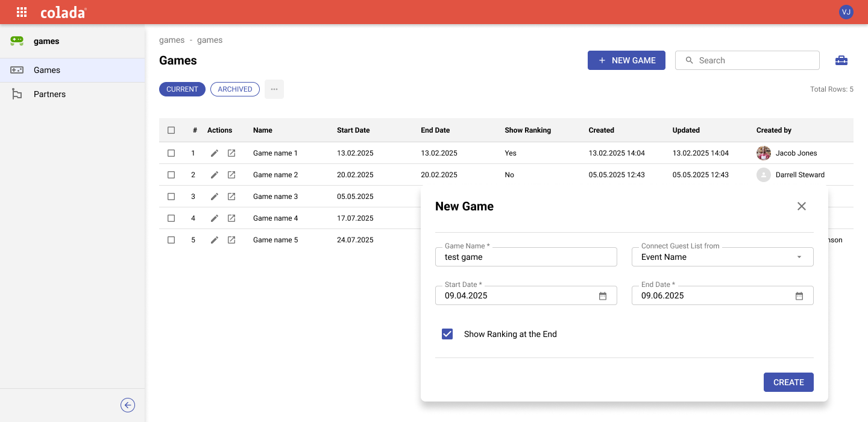Open the more filters ellipsis menu

click(274, 89)
